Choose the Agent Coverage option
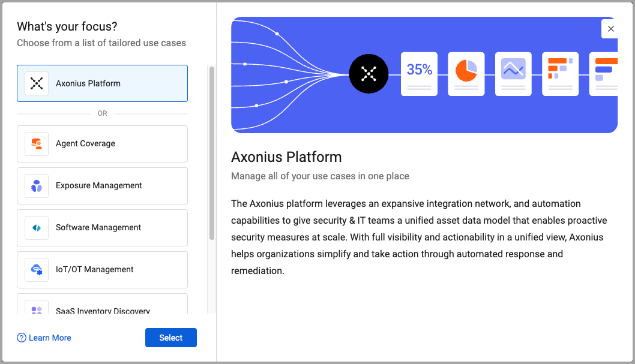635x364 pixels. pos(102,144)
